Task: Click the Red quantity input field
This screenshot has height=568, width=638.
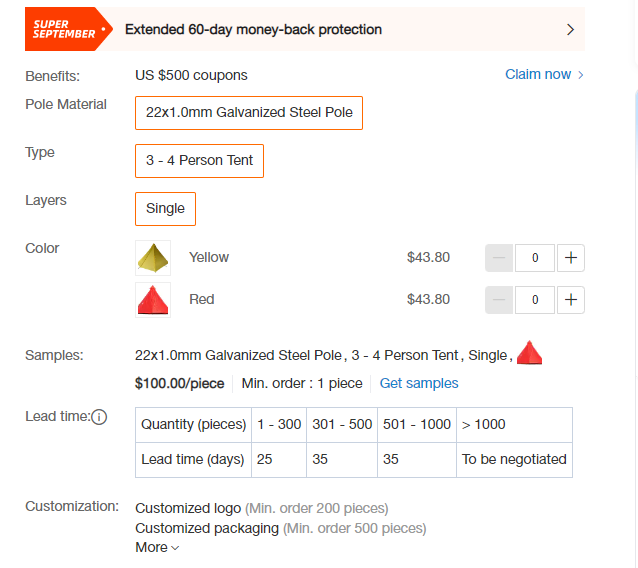Action: pyautogui.click(x=535, y=300)
